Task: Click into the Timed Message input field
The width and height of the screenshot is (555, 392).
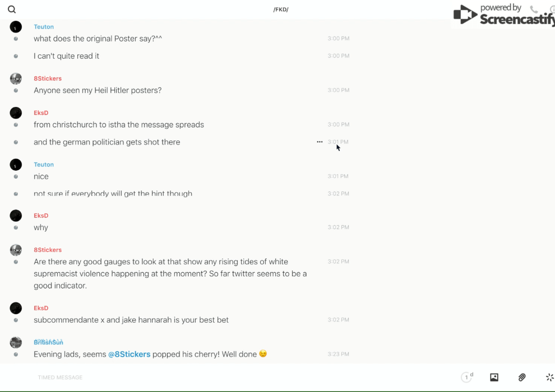Action: [x=168, y=377]
